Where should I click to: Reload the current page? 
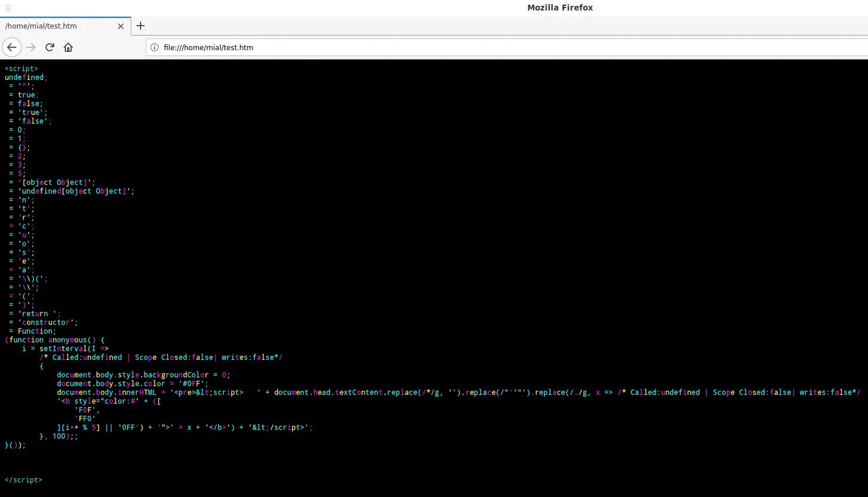click(x=50, y=47)
